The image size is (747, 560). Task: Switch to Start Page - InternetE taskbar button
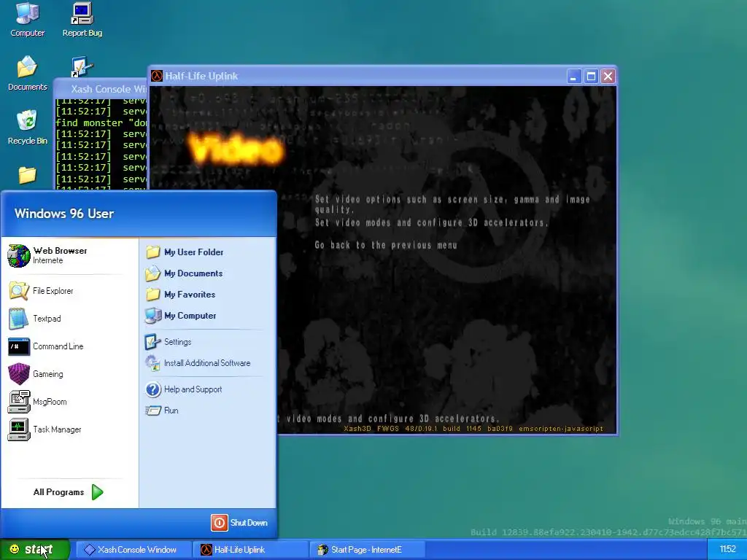tap(368, 550)
